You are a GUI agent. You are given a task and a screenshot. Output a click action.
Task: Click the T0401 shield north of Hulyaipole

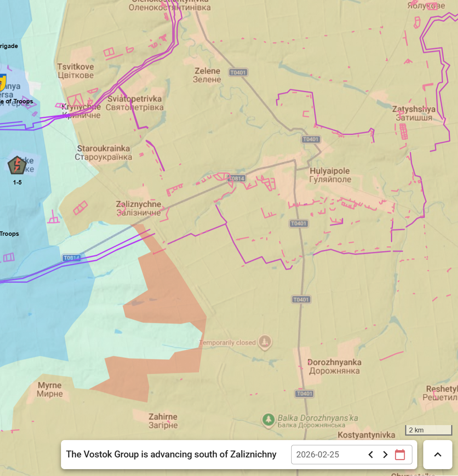coord(311,139)
